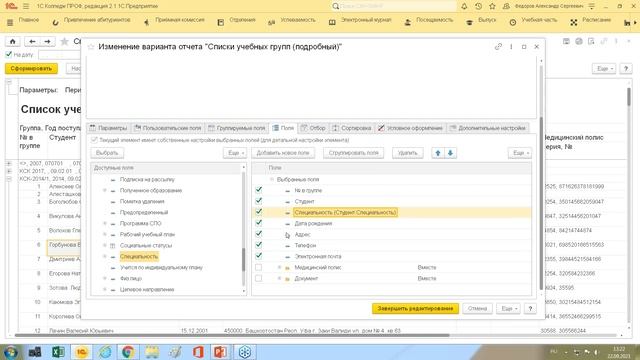This screenshot has height=360, width=640.
Task: Open Еще dropdown next to Выбрать
Action: click(235, 153)
